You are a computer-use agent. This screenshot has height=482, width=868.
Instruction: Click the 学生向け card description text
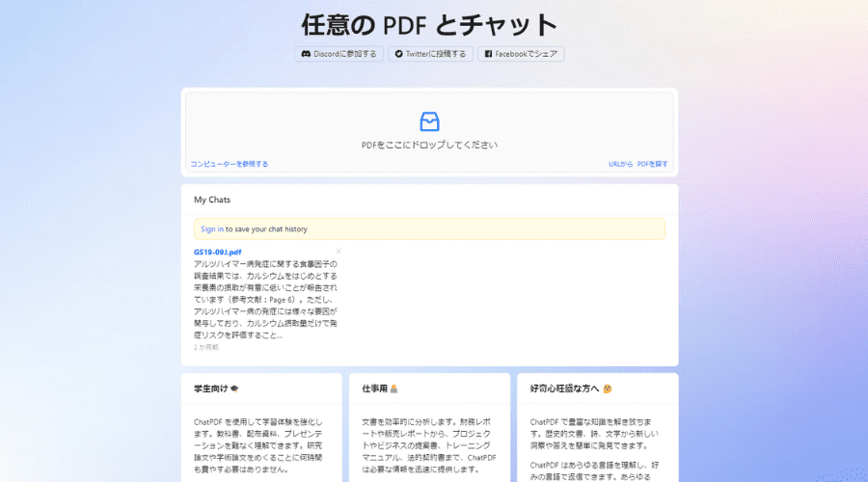(260, 445)
